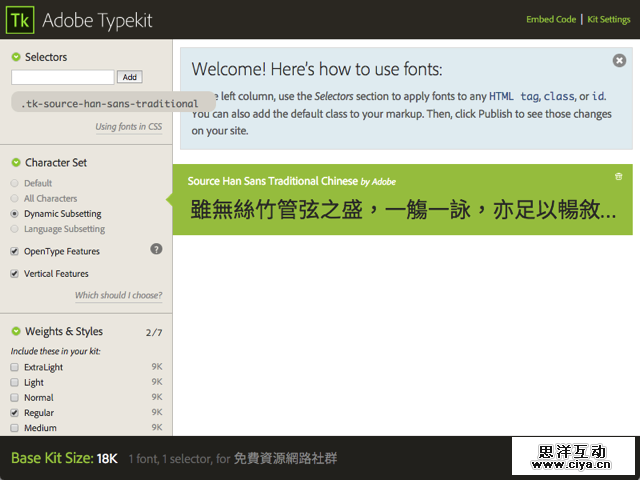Collapse the Character Set section
Image resolution: width=640 pixels, height=480 pixels.
[16, 163]
